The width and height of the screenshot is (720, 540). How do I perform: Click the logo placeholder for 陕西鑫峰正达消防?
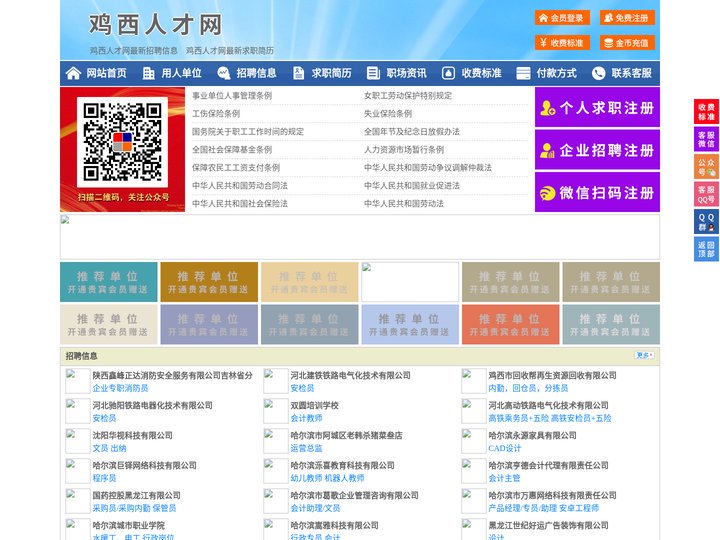(78, 381)
